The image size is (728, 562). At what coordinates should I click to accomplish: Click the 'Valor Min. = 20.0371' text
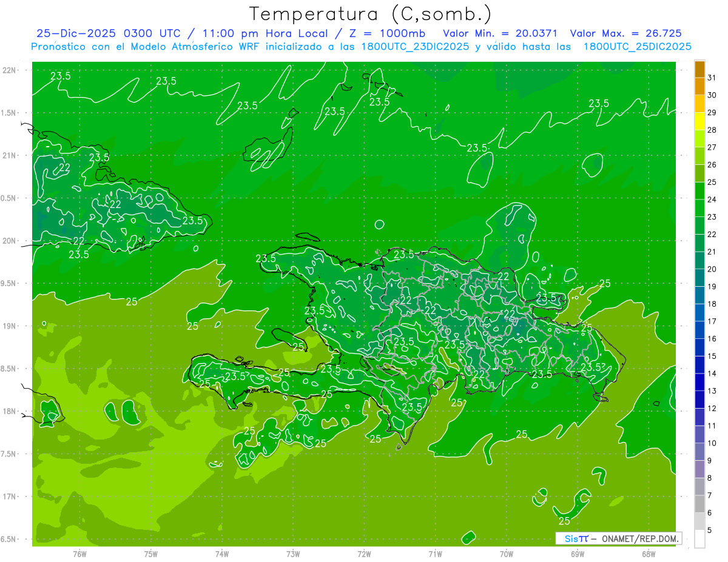[x=500, y=33]
